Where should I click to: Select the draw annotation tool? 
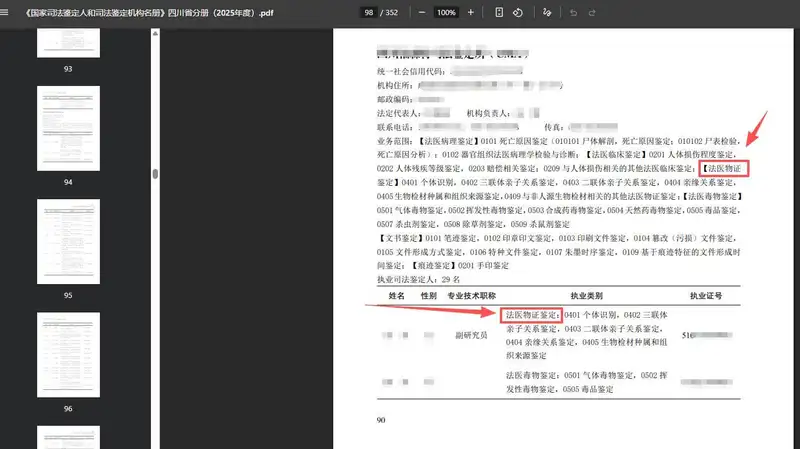(x=547, y=12)
